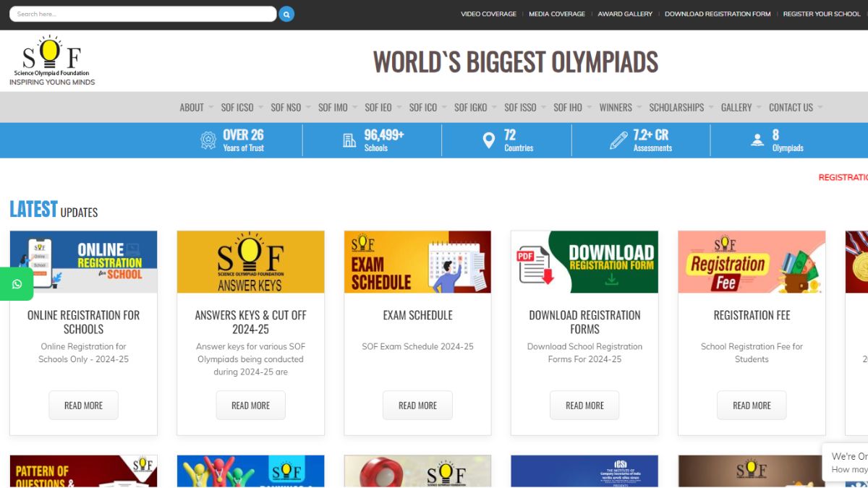Click the Online Registration for Schools card title
868x488 pixels.
[x=83, y=322]
